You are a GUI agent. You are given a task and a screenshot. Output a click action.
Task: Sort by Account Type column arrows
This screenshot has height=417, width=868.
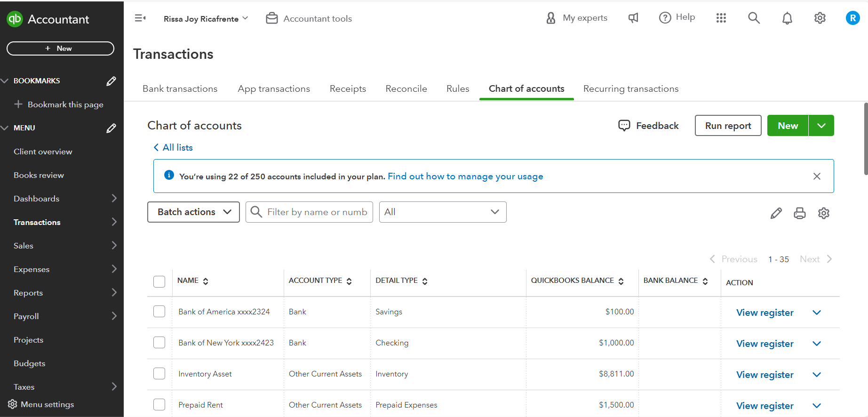click(x=349, y=281)
